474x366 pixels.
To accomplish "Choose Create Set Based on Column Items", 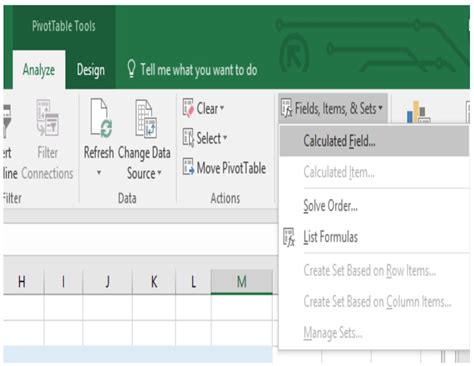I will tap(374, 302).
